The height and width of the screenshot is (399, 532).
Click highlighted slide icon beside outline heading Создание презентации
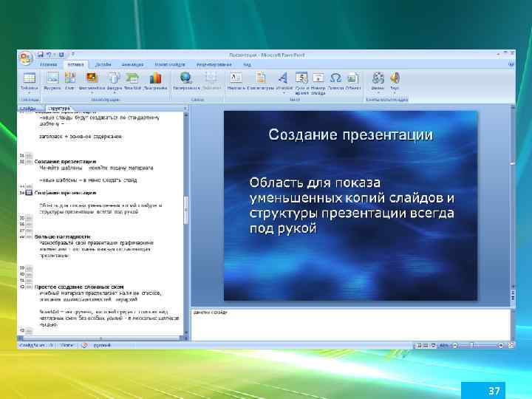tap(29, 193)
